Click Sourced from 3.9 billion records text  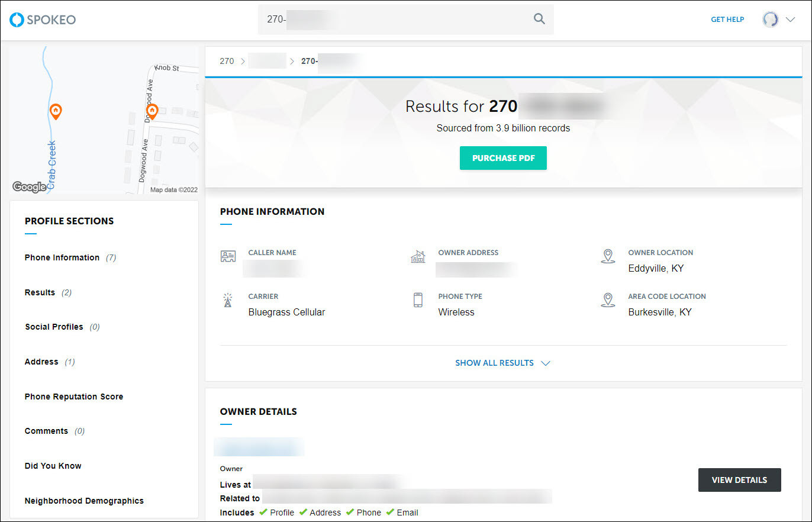503,128
